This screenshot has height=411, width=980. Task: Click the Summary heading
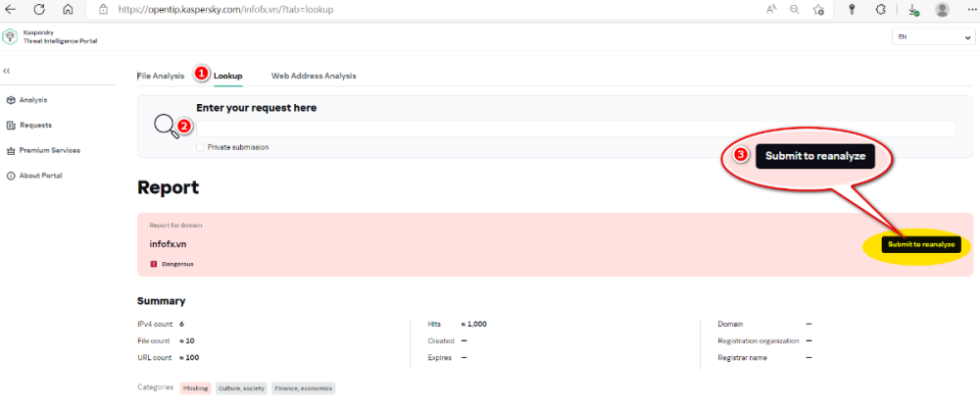point(162,301)
